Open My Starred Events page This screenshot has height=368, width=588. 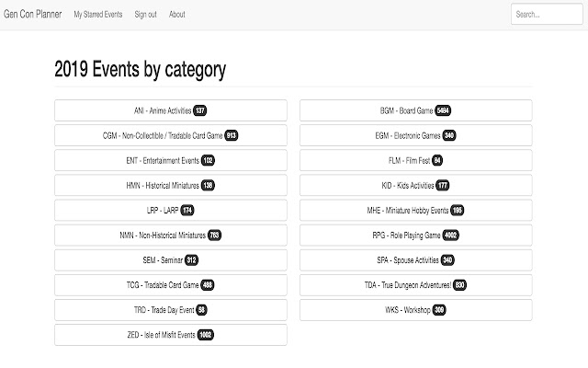[98, 15]
